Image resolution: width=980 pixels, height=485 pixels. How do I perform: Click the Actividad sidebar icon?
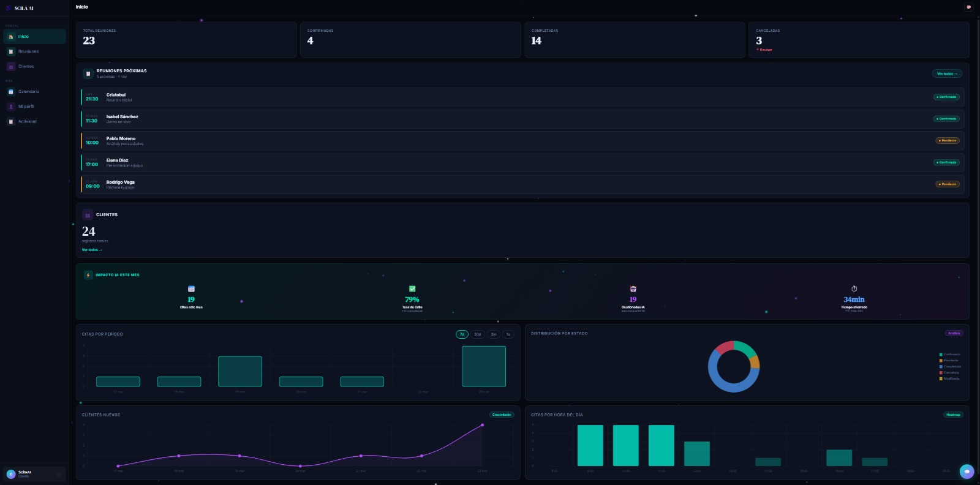(11, 121)
